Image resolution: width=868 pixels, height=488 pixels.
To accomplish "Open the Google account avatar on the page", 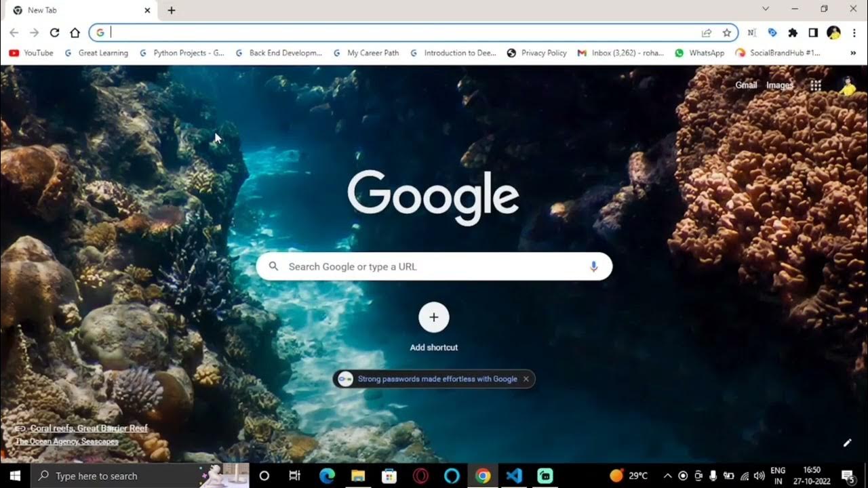I will pos(847,85).
